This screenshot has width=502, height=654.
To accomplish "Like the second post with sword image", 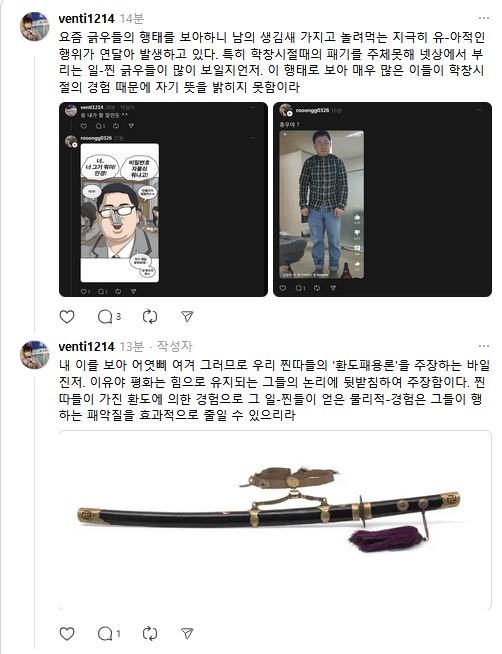I will (67, 634).
